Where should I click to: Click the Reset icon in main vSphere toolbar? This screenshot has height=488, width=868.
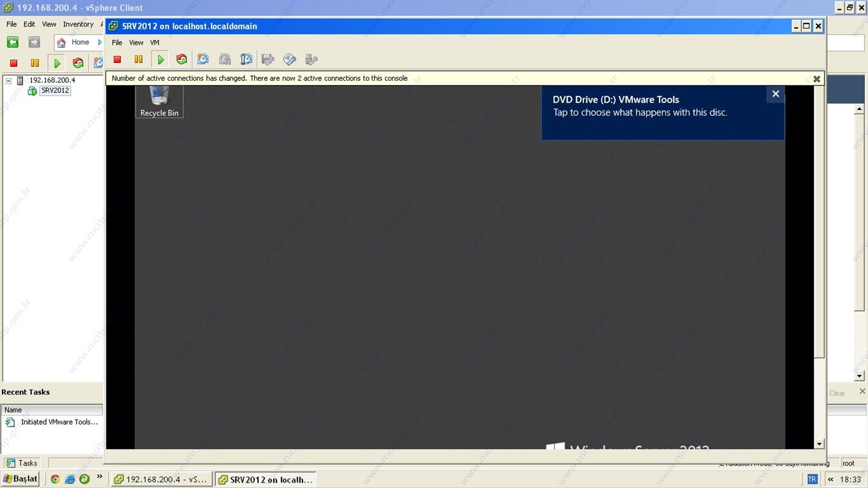[x=78, y=63]
